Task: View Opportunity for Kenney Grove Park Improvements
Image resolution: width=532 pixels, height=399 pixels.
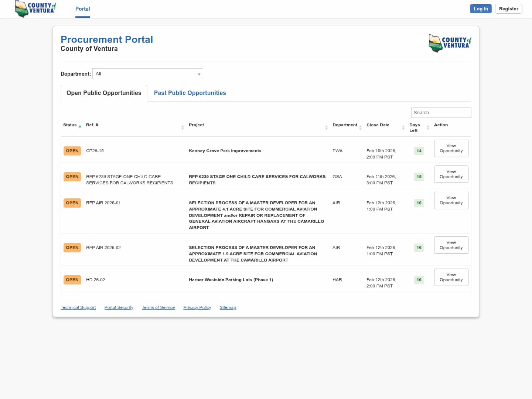Action: point(451,149)
